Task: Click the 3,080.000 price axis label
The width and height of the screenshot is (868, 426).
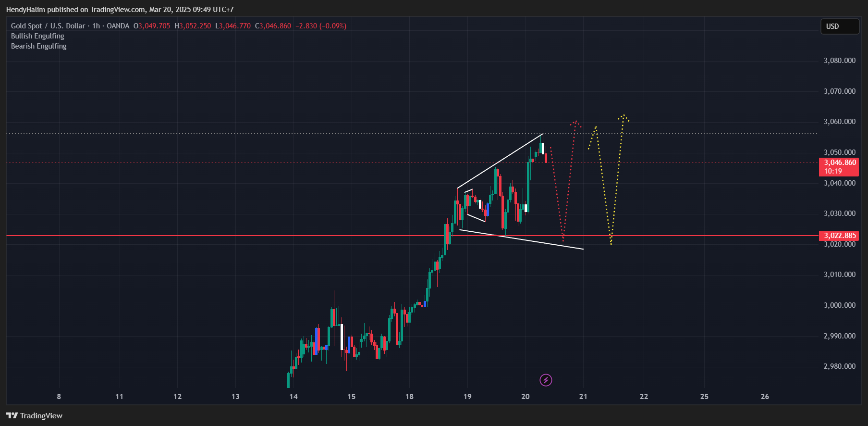Action: (840, 61)
